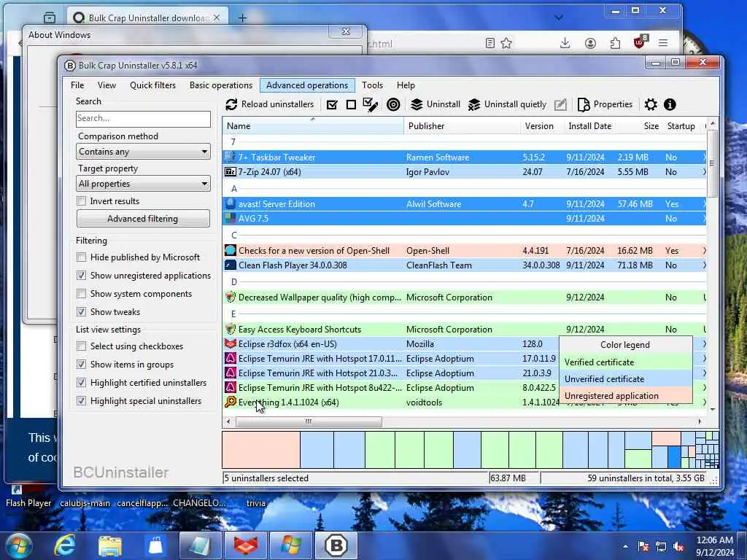The height and width of the screenshot is (560, 747).
Task: Enable Select using checkboxes option
Action: [x=82, y=346]
